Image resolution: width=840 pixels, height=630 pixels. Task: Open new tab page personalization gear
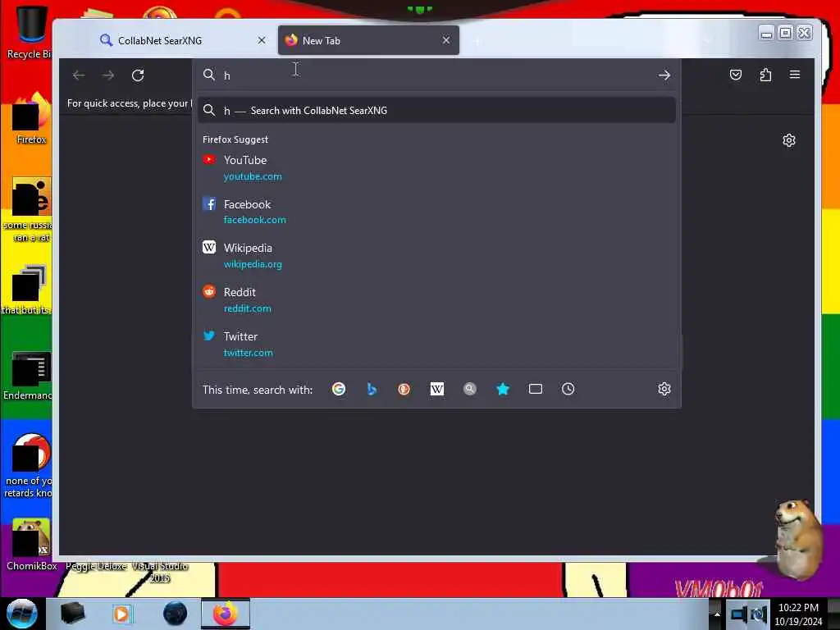pos(788,140)
